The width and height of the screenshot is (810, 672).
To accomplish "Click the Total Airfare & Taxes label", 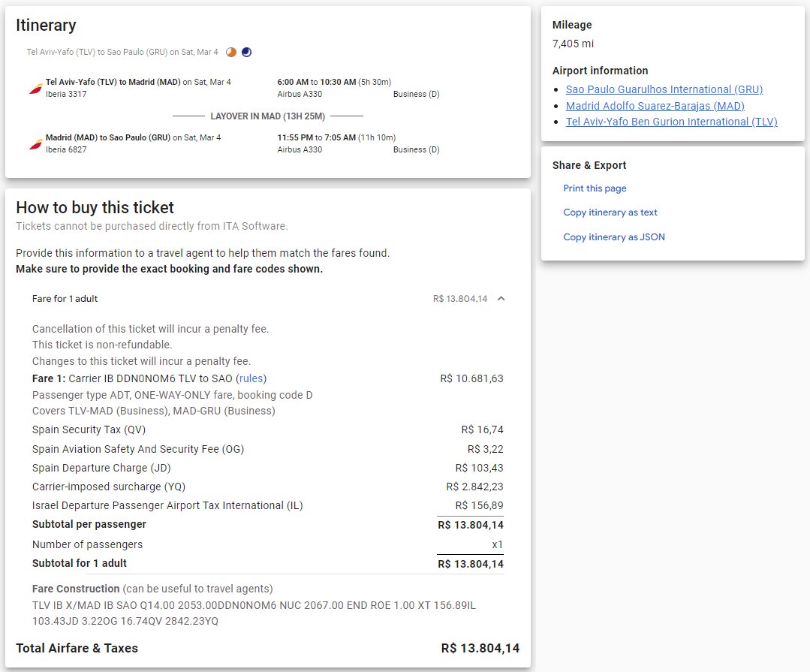I will (x=77, y=648).
